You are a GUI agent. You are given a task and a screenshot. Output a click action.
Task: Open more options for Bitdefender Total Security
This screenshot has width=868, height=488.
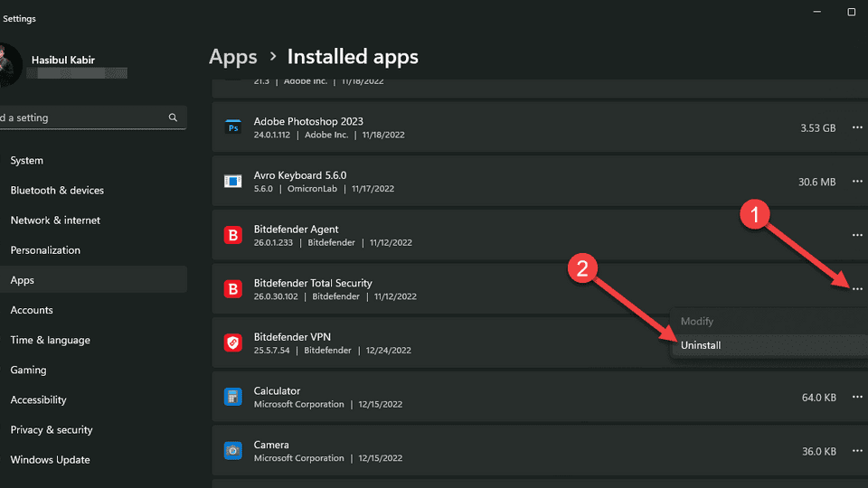point(857,289)
